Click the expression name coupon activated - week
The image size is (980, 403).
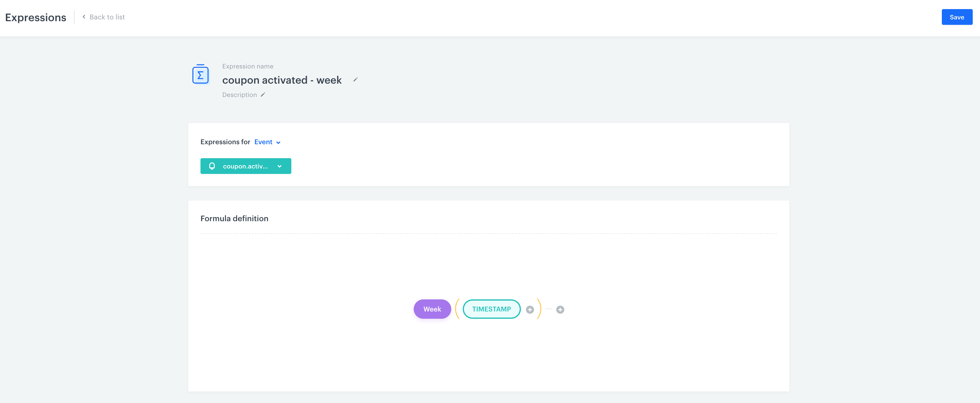[x=282, y=80]
